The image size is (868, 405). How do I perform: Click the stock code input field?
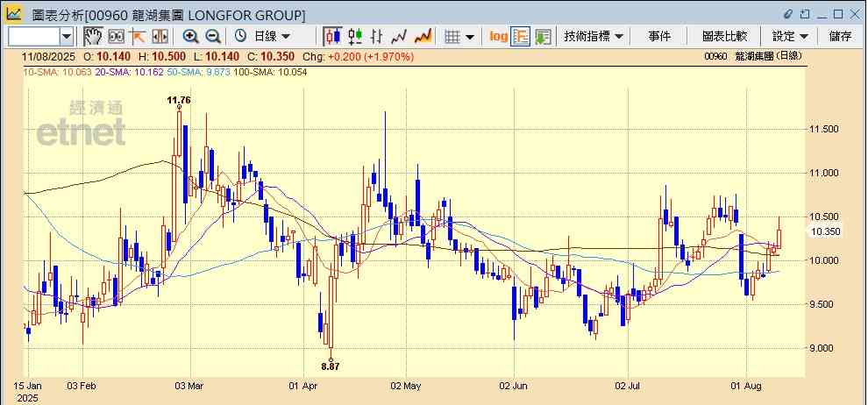[x=34, y=37]
